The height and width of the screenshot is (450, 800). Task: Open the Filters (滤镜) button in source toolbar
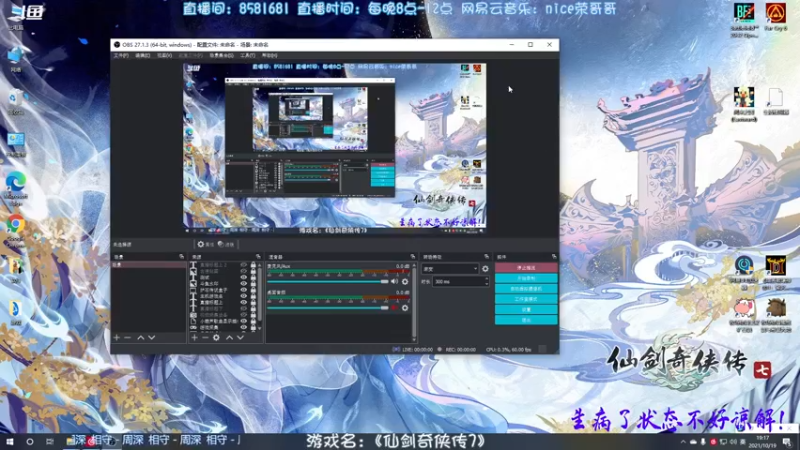(226, 244)
